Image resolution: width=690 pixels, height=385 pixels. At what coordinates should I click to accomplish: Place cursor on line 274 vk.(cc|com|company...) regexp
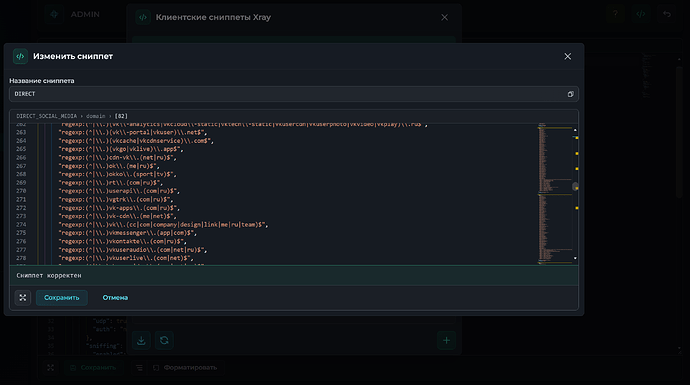pos(163,224)
